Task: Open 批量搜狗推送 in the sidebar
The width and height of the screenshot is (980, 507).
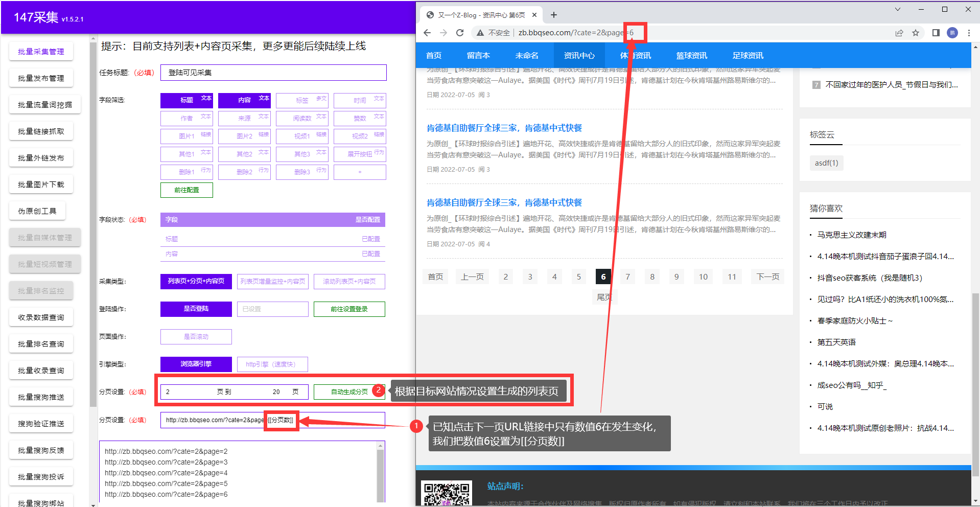Action: coord(41,397)
